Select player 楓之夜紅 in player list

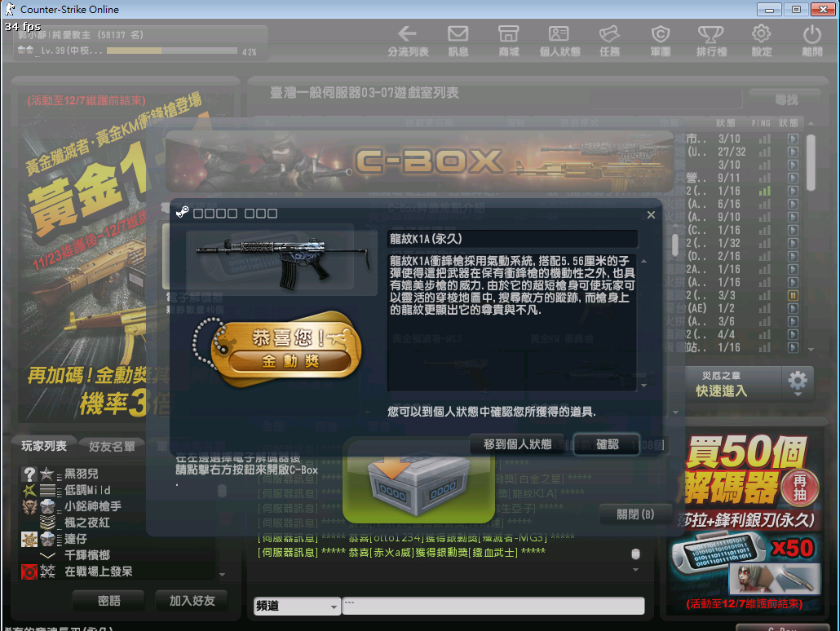tap(87, 523)
